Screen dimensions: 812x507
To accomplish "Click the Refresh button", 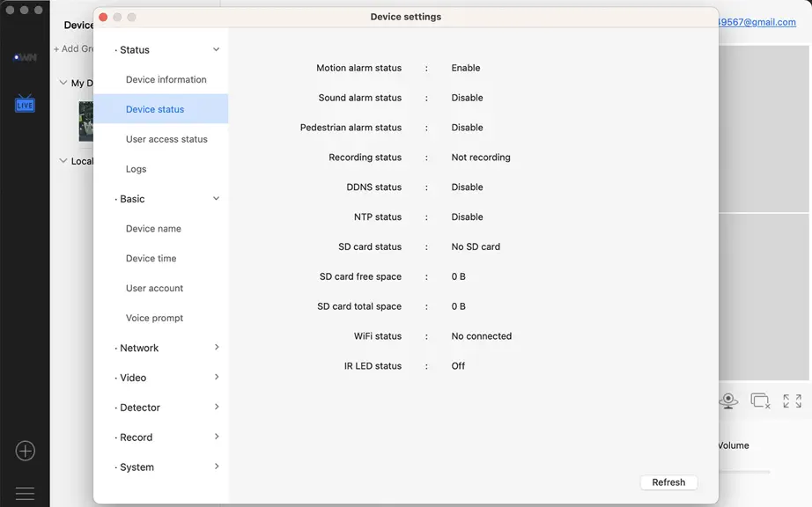I will [668, 482].
